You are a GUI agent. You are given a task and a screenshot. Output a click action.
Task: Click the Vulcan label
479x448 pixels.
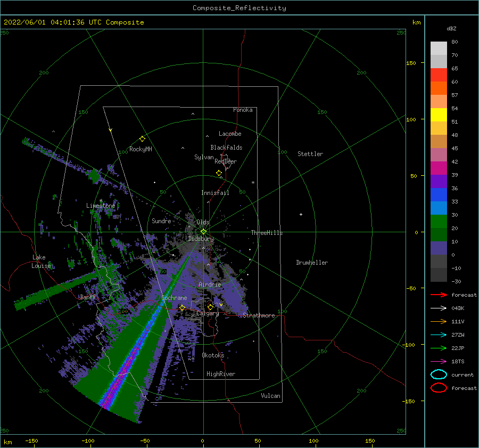(x=271, y=396)
